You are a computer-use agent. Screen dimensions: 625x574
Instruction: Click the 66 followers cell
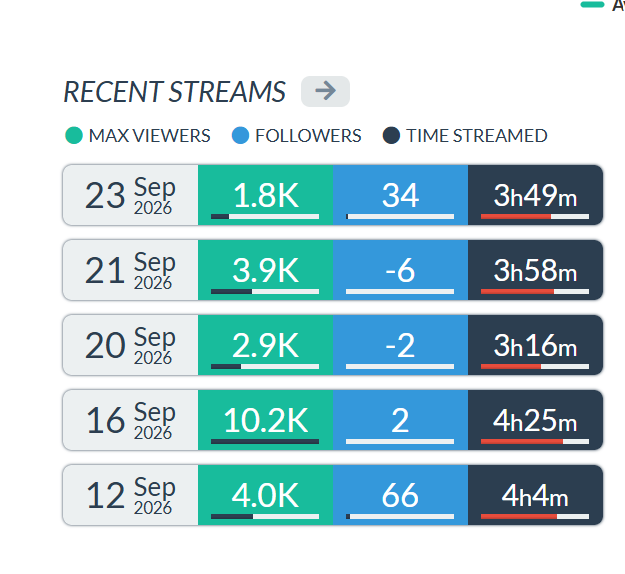tap(400, 495)
